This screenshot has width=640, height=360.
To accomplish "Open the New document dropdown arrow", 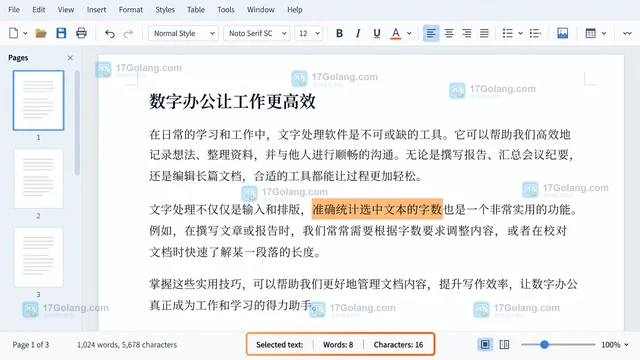I will click(x=25, y=33).
